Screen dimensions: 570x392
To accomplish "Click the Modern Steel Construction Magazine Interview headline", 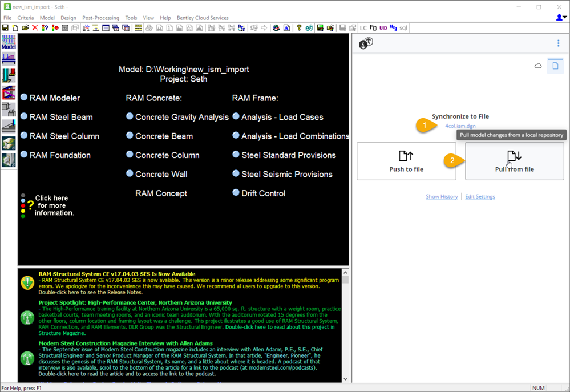I will pyautogui.click(x=126, y=343).
